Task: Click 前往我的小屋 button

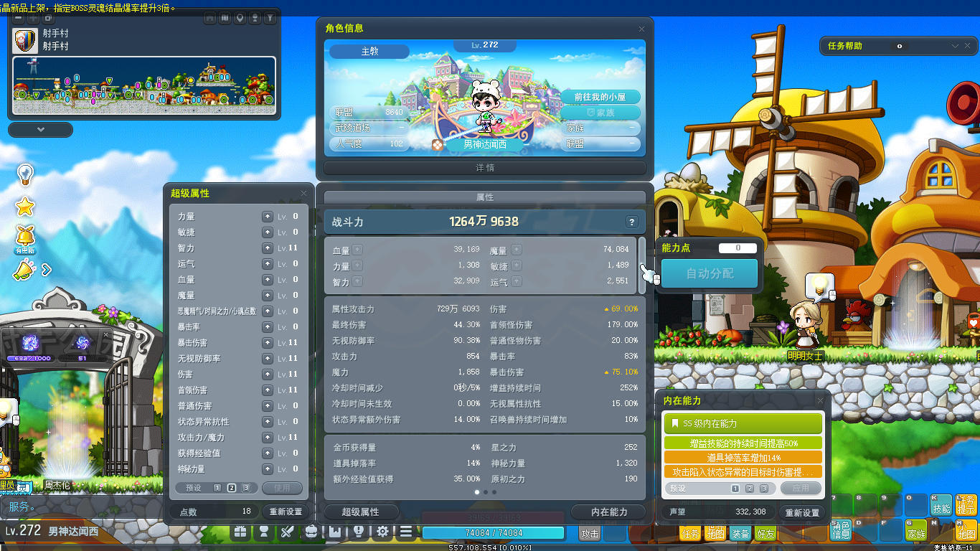Action: click(x=600, y=97)
